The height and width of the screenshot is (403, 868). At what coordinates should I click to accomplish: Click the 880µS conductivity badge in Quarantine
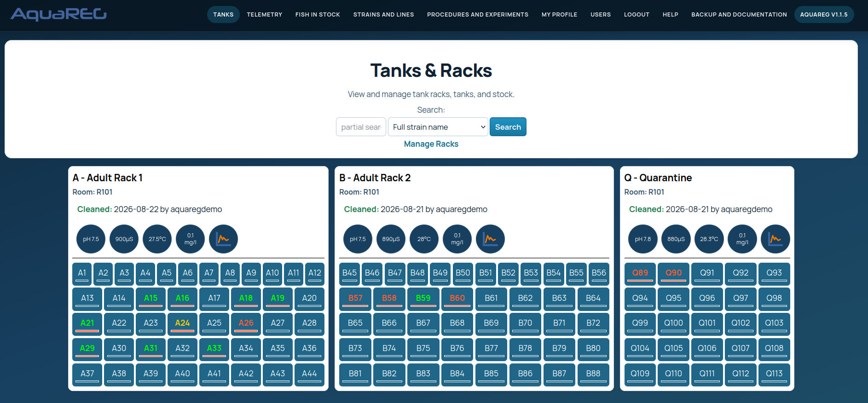(x=676, y=239)
